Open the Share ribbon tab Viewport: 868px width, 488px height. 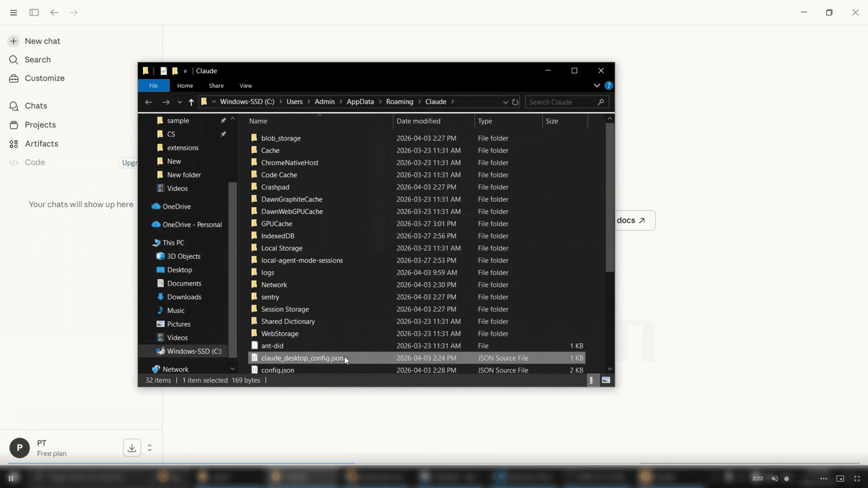click(216, 85)
